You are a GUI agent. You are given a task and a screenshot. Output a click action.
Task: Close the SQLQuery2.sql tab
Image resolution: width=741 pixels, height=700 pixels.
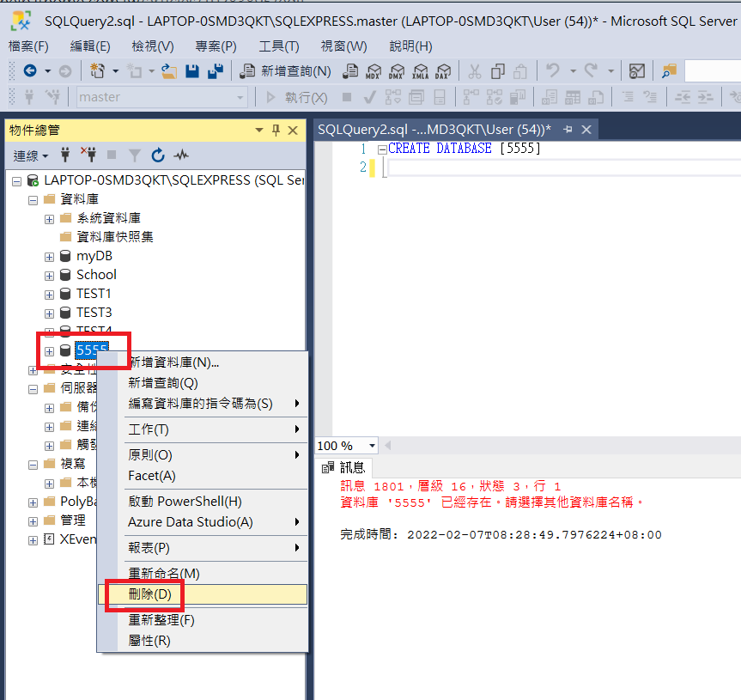[x=586, y=130]
